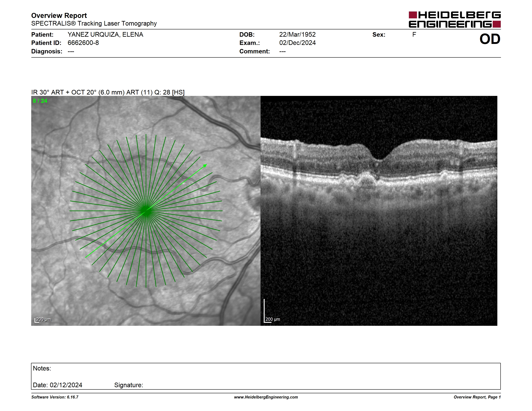Click Overview Report, Page 1 footer
532x411 pixels.
477,397
